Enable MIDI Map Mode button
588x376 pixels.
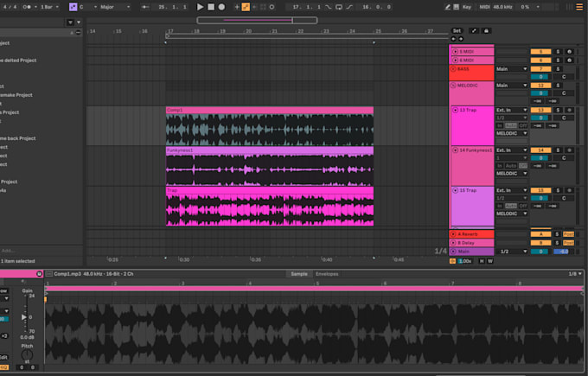484,7
